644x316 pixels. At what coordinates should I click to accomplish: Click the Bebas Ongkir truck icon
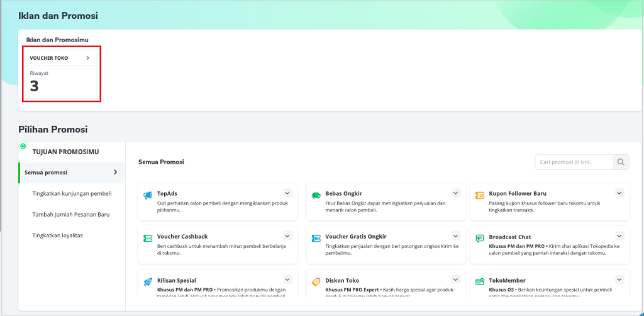tap(316, 196)
